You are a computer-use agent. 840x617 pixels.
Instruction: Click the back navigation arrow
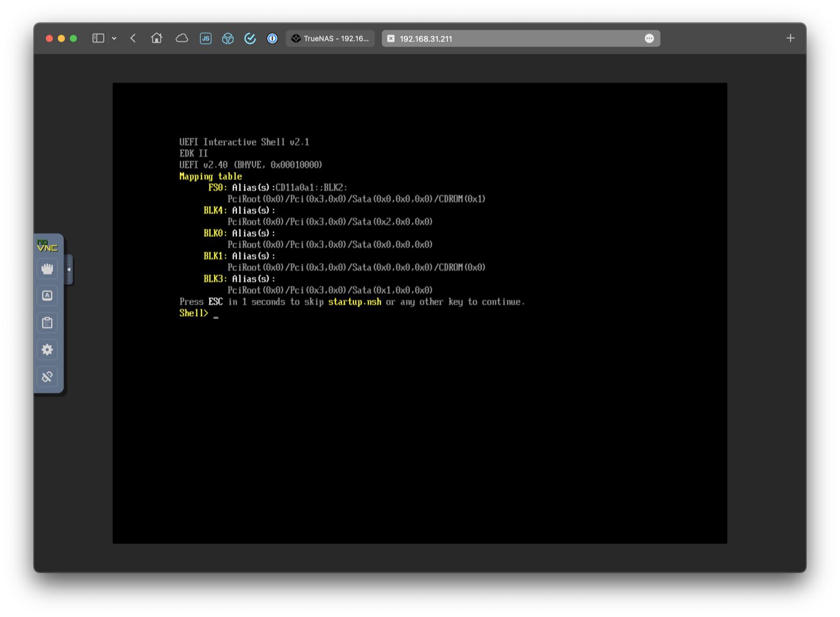133,38
